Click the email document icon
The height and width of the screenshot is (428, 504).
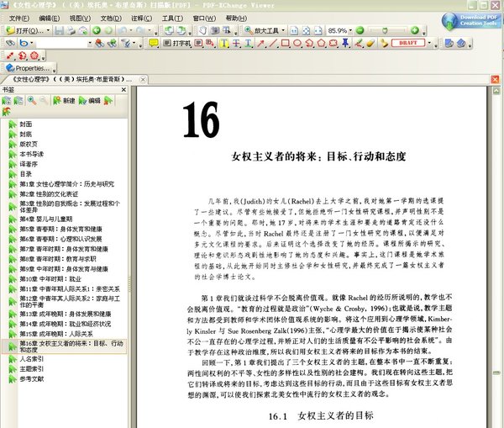pos(83,30)
